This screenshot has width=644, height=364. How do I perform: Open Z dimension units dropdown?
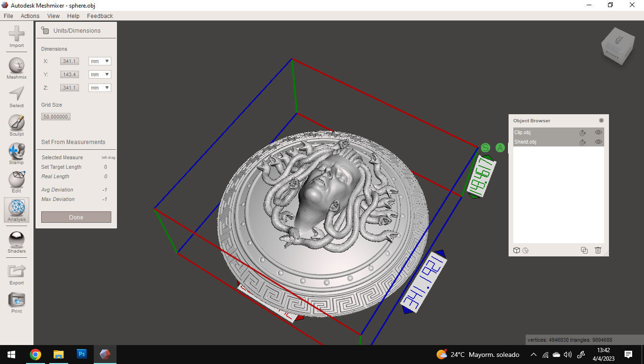point(100,88)
